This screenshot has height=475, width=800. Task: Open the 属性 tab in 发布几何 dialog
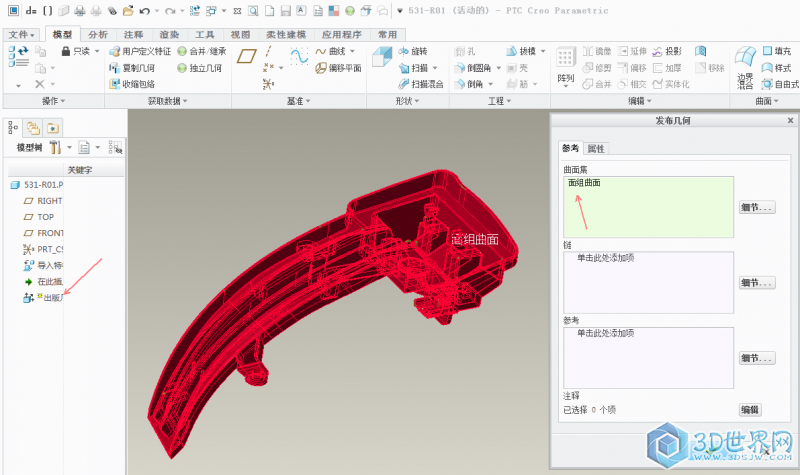(x=596, y=148)
